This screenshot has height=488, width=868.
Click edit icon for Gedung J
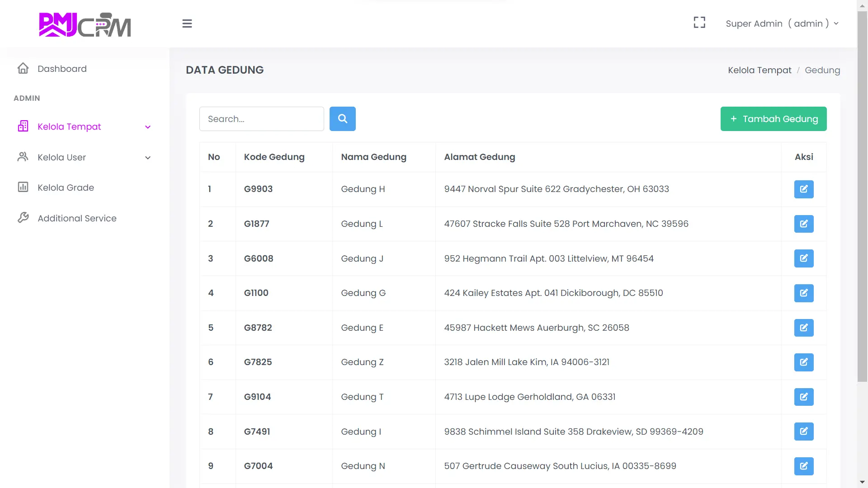(x=803, y=258)
